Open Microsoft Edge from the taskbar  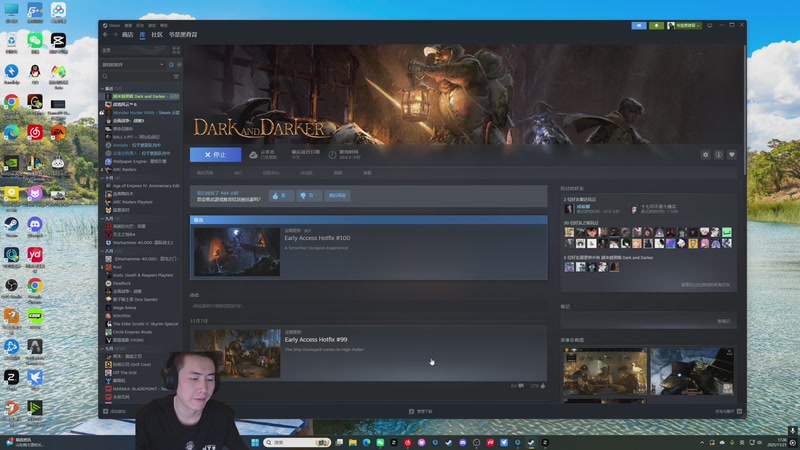coord(366,442)
